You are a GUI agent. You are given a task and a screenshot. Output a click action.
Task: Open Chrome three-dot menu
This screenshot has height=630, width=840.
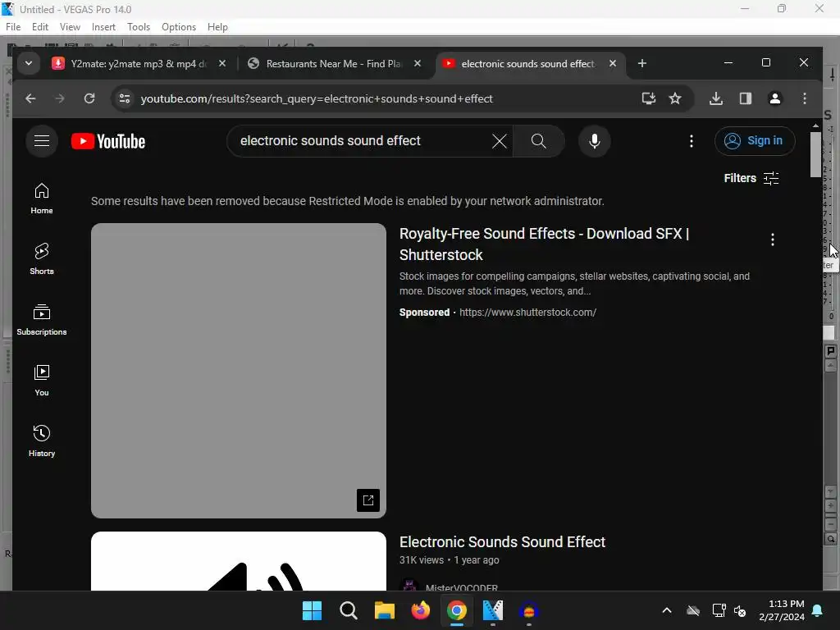[805, 98]
